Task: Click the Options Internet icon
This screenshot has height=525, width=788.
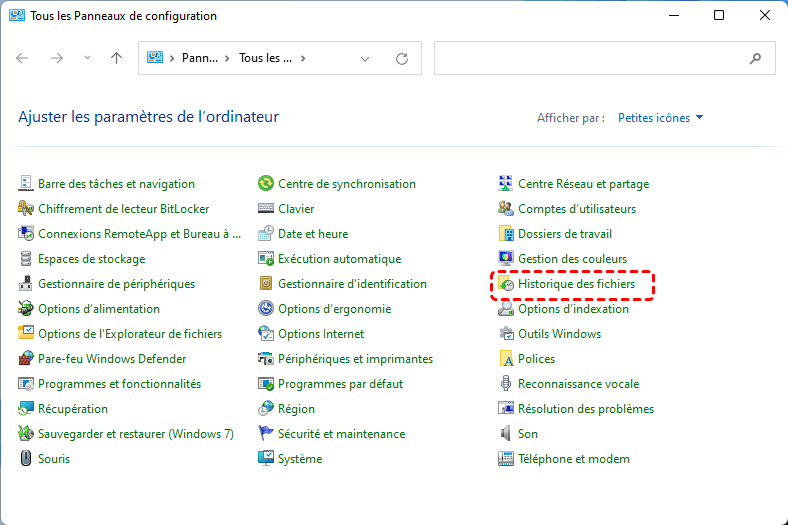Action: (x=266, y=334)
